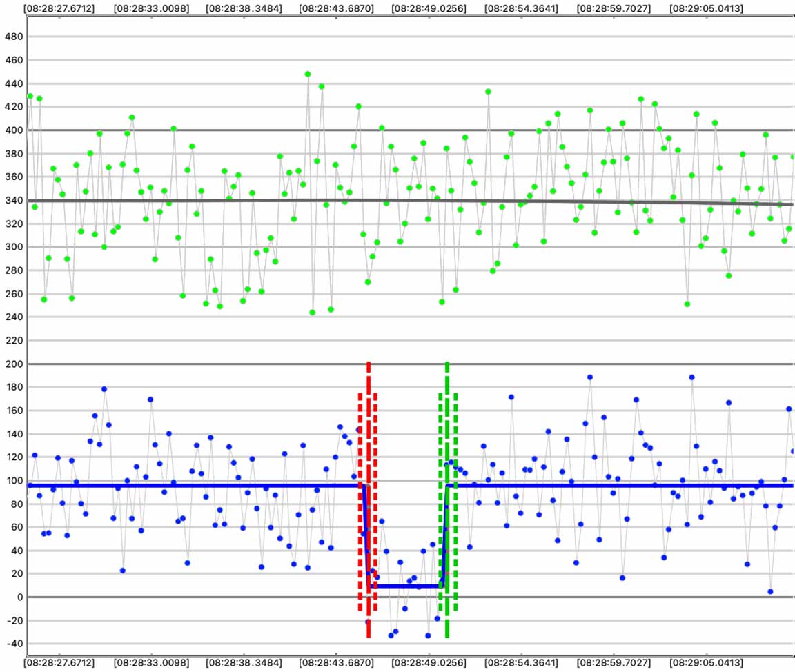Click y-axis label 400
This screenshot has width=795, height=672.
pyautogui.click(x=14, y=130)
